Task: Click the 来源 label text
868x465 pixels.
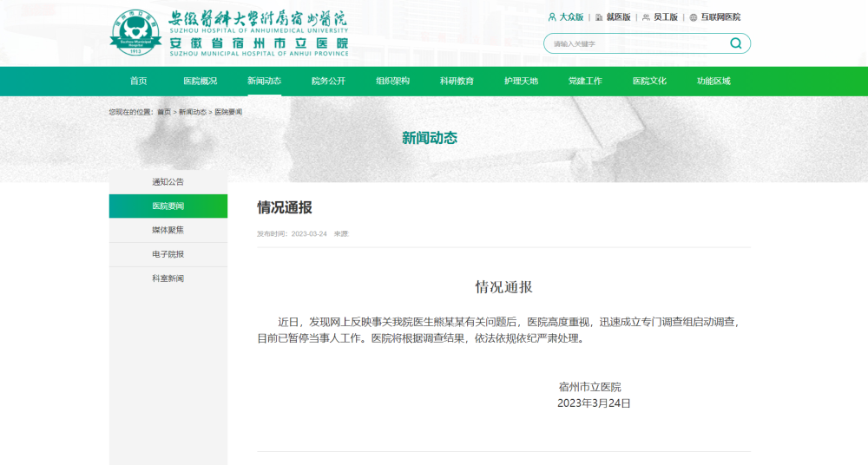Action: (x=341, y=233)
